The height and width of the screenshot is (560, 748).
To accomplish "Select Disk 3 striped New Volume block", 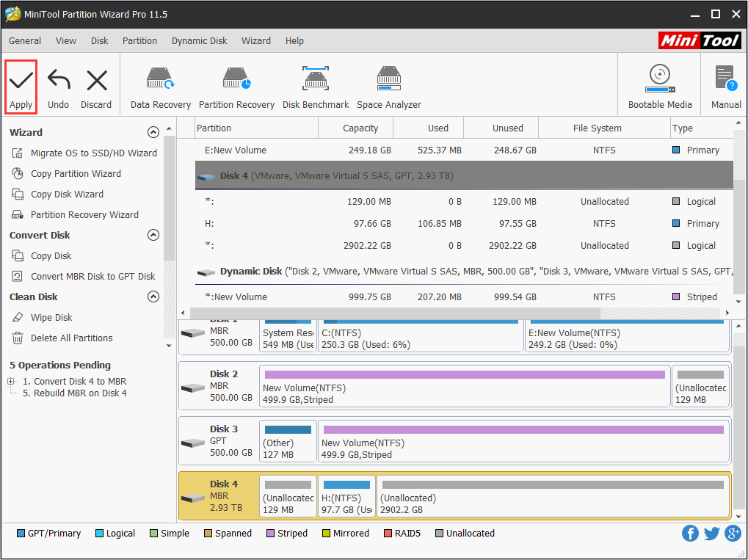I will (524, 441).
